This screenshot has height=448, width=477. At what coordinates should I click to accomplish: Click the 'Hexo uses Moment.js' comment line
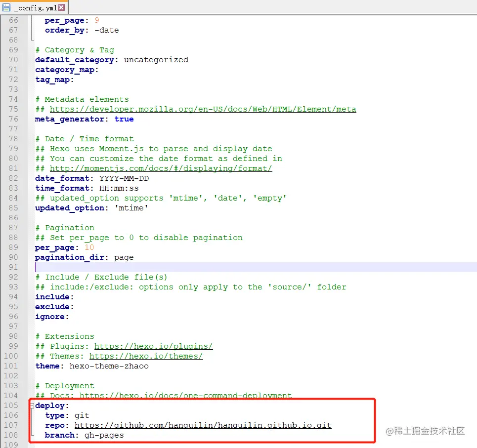click(154, 149)
